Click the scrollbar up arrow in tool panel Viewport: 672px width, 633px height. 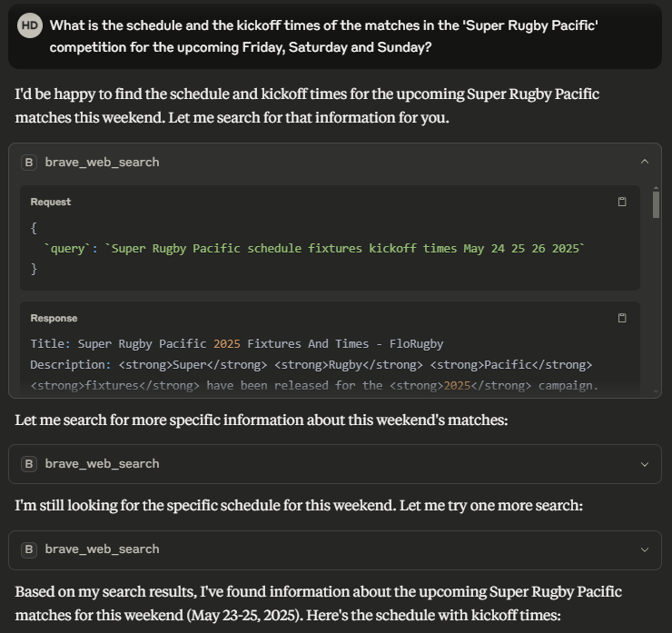coord(656,188)
